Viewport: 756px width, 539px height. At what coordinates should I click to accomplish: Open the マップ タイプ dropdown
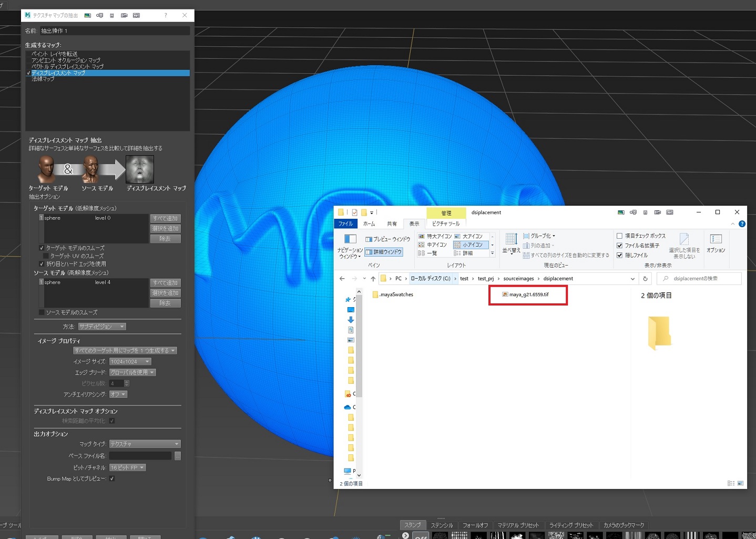coord(145,443)
